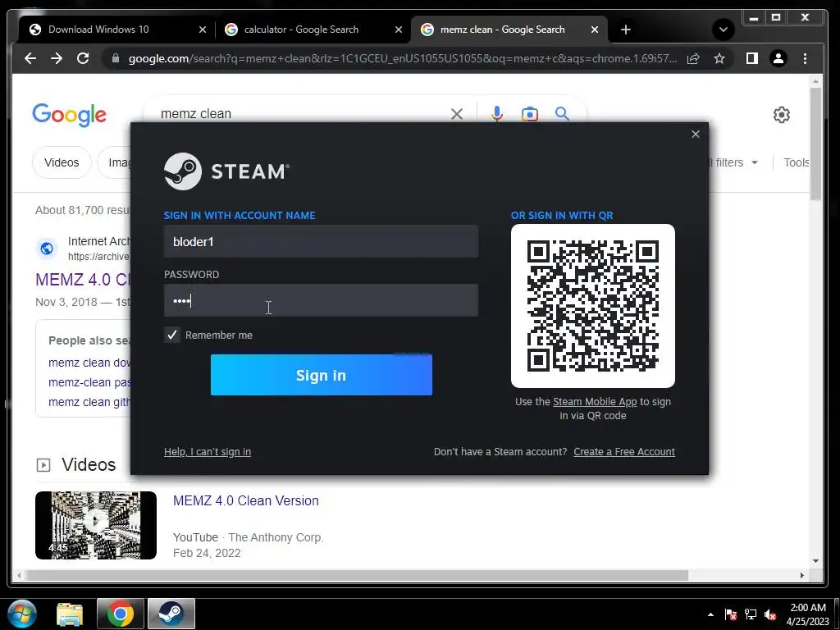This screenshot has height=630, width=840.
Task: Click the network tray icon
Action: coord(751,614)
